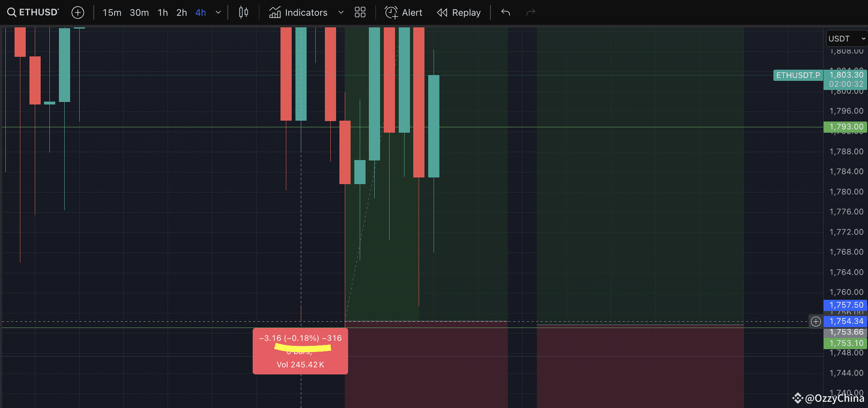Image resolution: width=868 pixels, height=408 pixels.
Task: Select the 15m timeframe
Action: 112,12
